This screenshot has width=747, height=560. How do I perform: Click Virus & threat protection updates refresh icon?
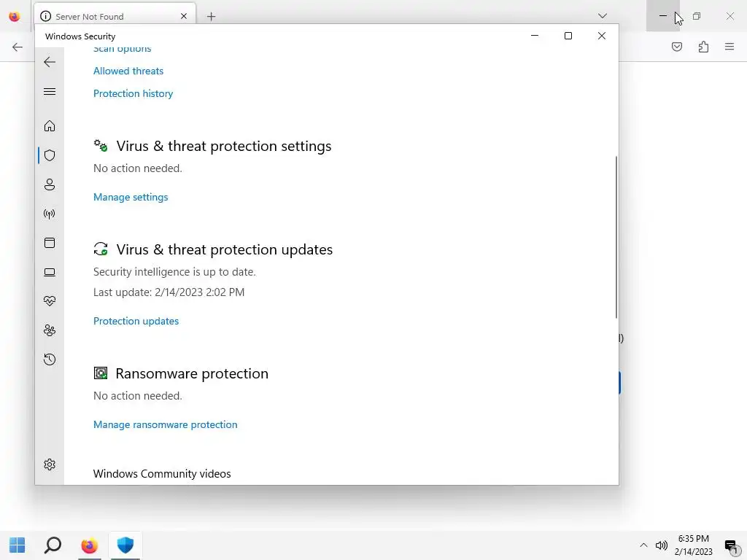pyautogui.click(x=101, y=249)
